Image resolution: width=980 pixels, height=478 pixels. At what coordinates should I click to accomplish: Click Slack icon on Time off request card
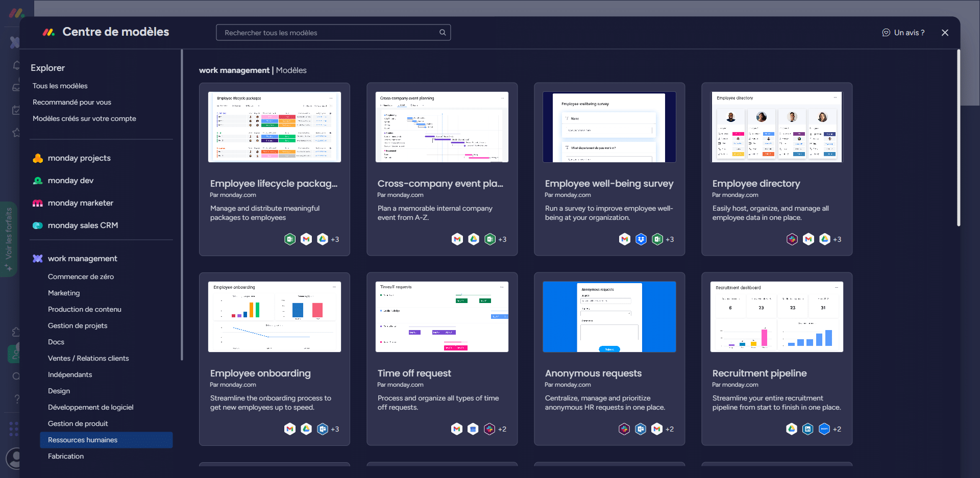click(x=489, y=429)
